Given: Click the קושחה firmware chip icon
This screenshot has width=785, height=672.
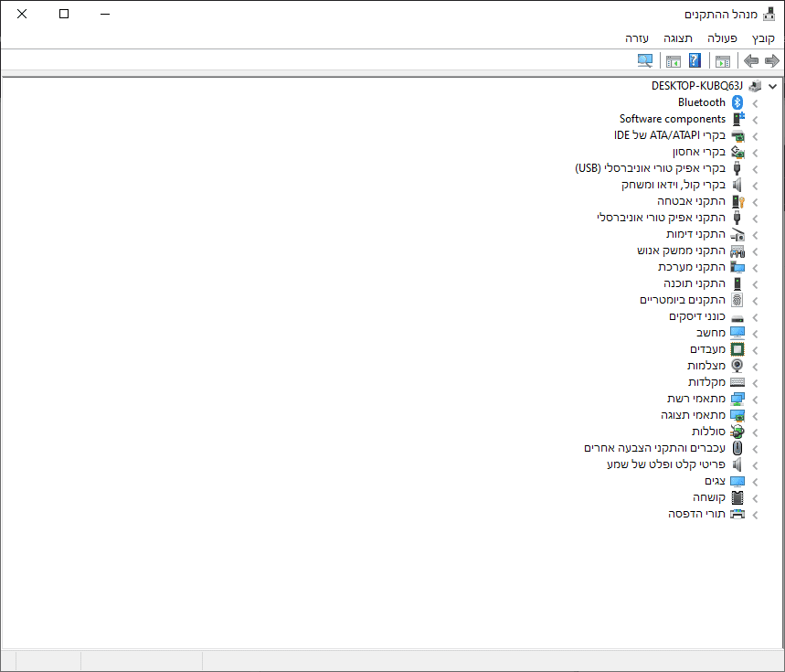Looking at the screenshot, I should point(737,497).
